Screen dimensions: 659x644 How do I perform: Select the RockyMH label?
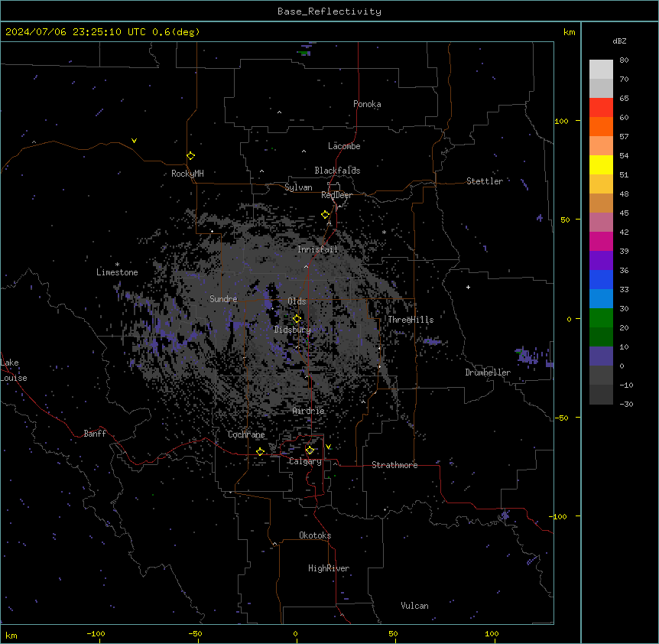(187, 174)
